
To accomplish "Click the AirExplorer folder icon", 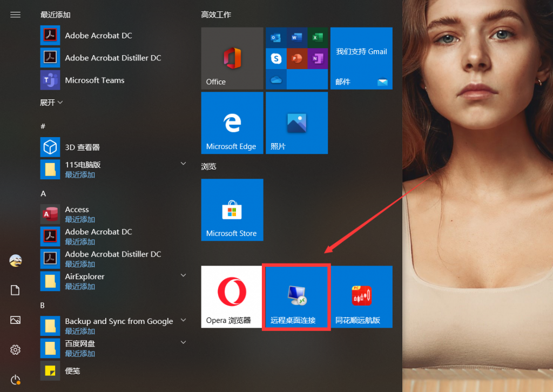I will (x=50, y=281).
